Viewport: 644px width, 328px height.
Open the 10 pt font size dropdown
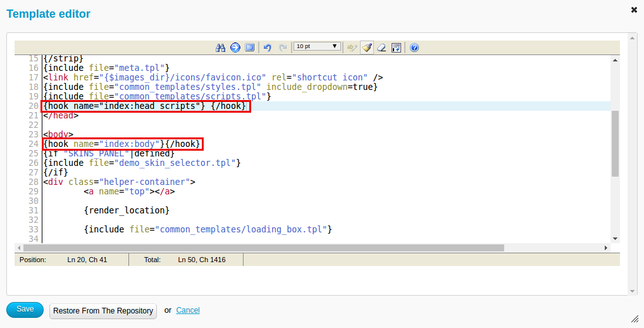pos(317,46)
